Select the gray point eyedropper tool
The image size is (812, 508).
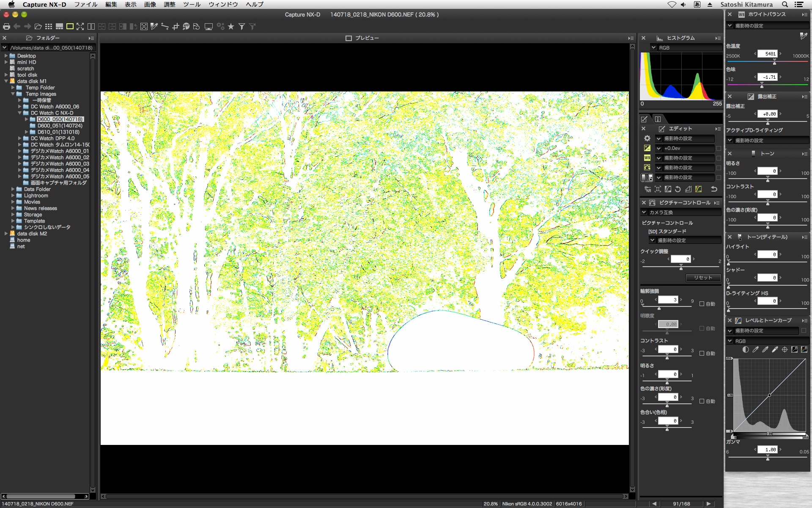click(x=765, y=350)
